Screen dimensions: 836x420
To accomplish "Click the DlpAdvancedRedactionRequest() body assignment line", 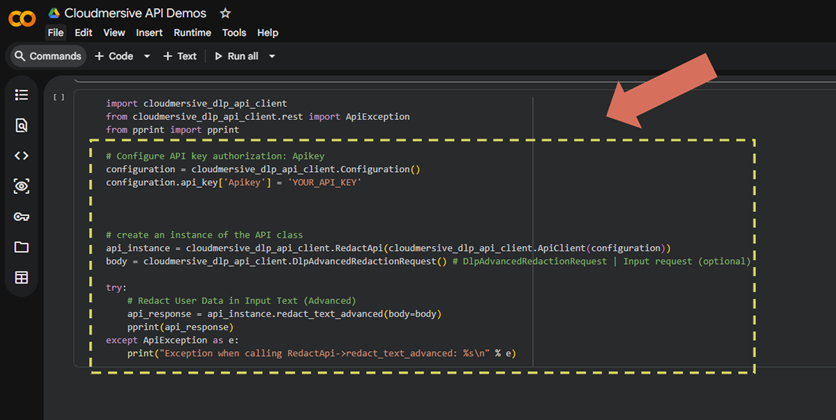I will (428, 261).
